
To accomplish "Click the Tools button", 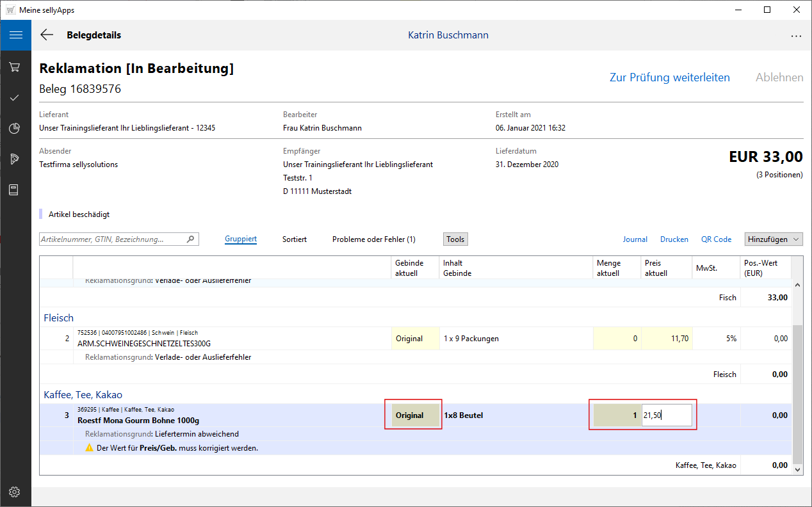I will (455, 239).
